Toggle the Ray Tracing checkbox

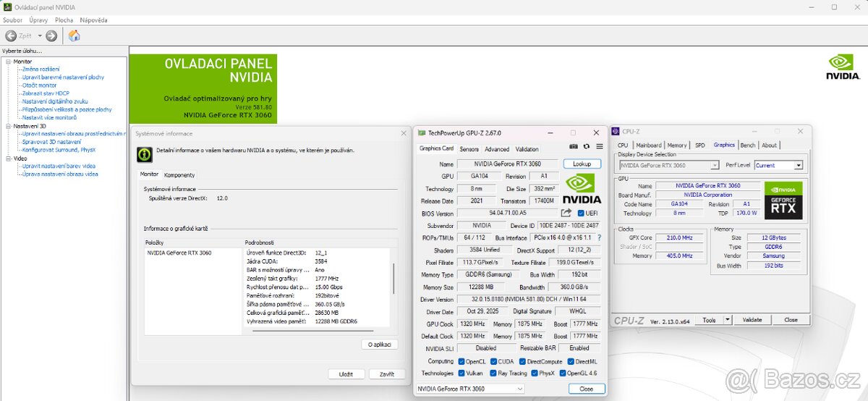[493, 373]
